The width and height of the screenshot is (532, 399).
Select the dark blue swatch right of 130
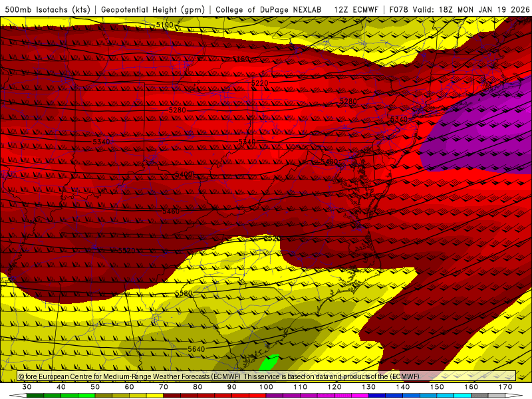[377, 396]
